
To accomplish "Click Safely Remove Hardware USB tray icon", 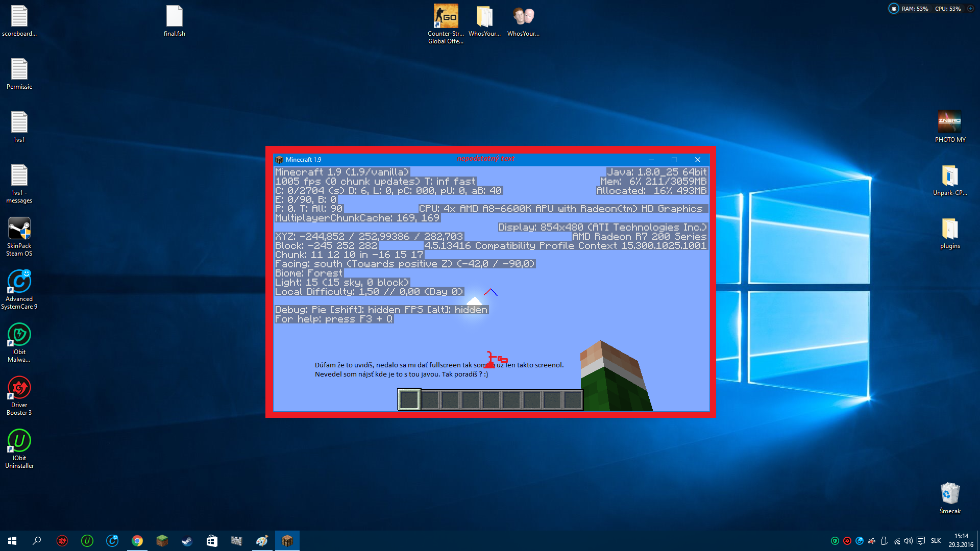I will 884,541.
